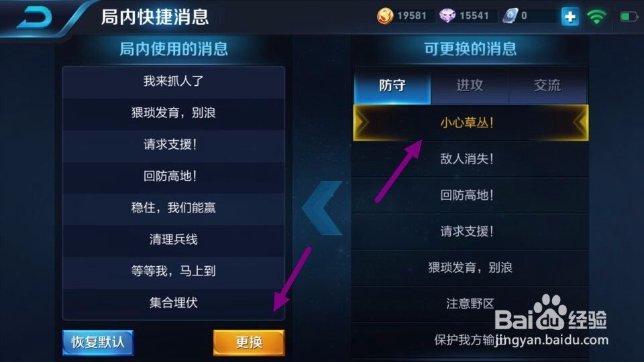Tap the blue voucher ticket icon
This screenshot has width=644, height=362.
pos(511,16)
